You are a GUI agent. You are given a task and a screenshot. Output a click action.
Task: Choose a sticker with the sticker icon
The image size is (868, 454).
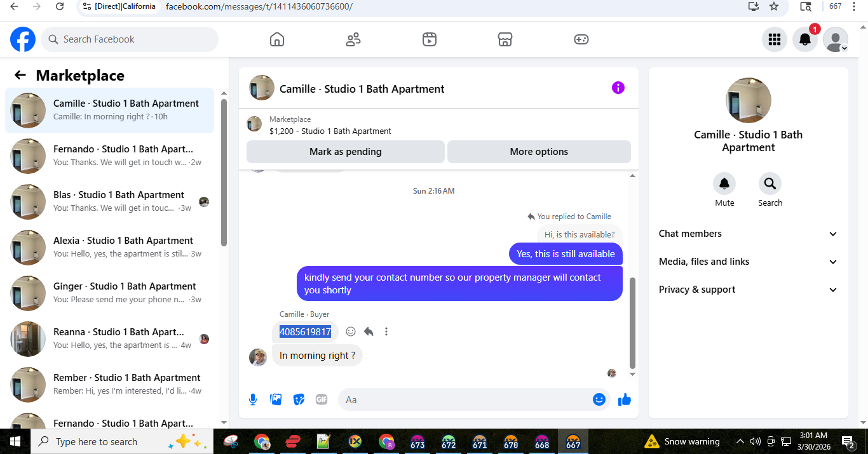299,399
